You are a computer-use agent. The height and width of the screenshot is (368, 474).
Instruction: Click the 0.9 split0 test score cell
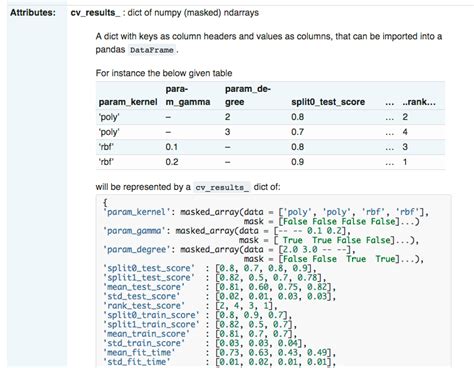(297, 162)
